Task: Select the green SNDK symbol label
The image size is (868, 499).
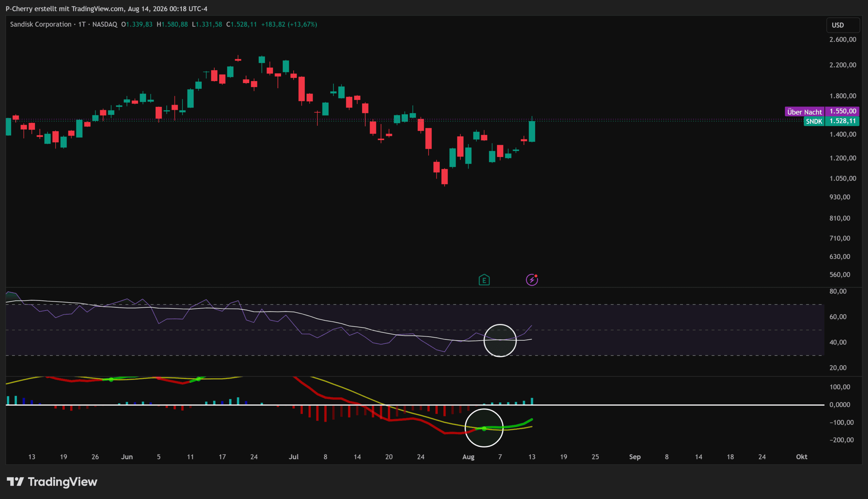Action: 814,121
